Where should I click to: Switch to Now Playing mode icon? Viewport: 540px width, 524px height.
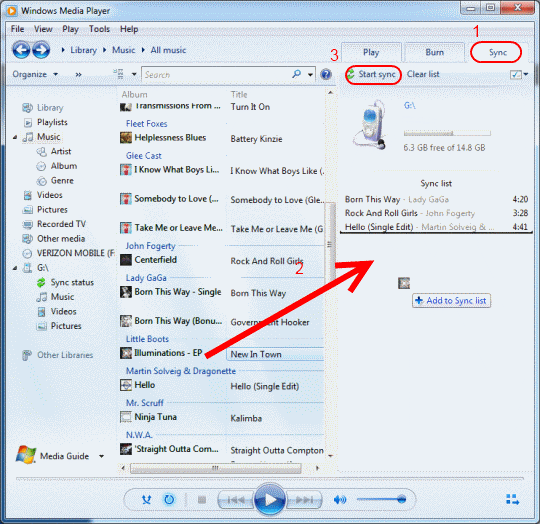pos(512,500)
